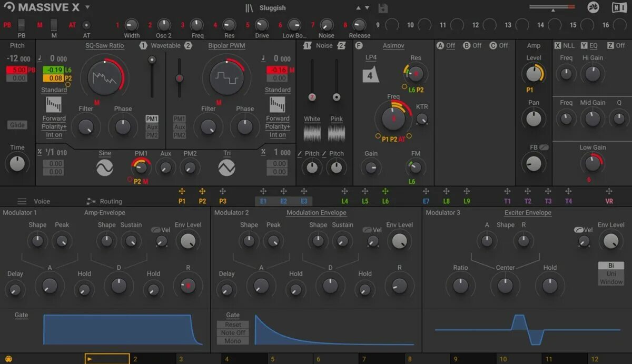Select Uni mode in Exciter Envelope
Viewport: 632px width, 364px height.
[611, 274]
